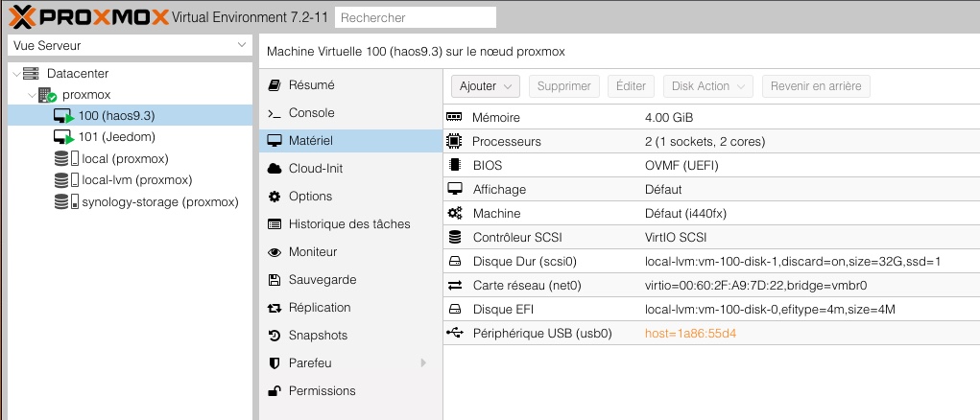The image size is (980, 420).
Task: Open the Vue Serveur dropdown
Action: pyautogui.click(x=130, y=46)
